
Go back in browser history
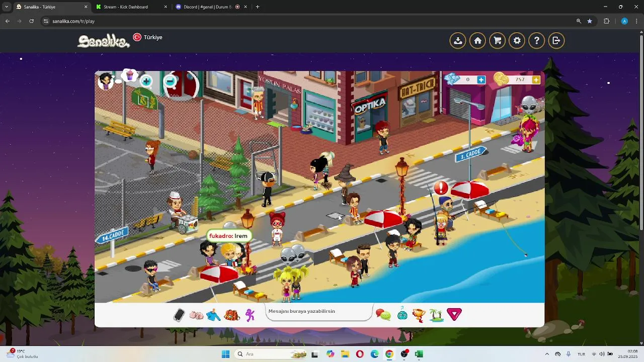click(x=7, y=21)
